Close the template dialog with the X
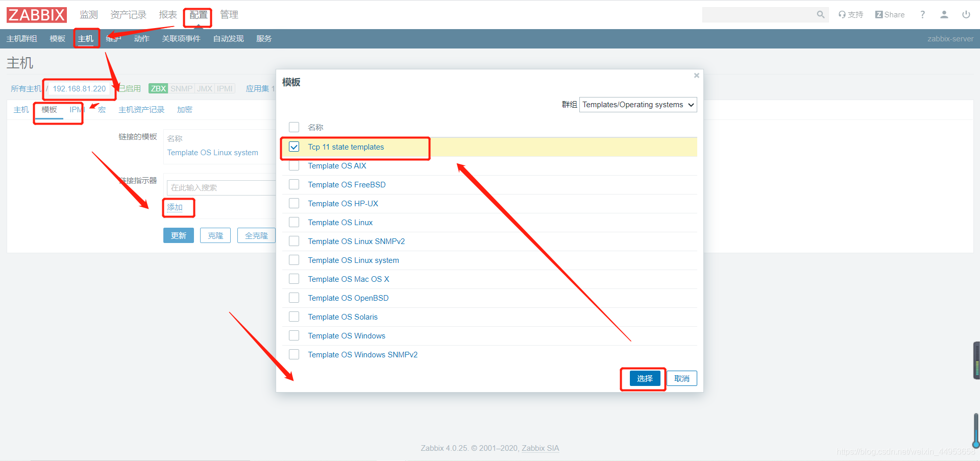980x461 pixels. click(x=696, y=76)
